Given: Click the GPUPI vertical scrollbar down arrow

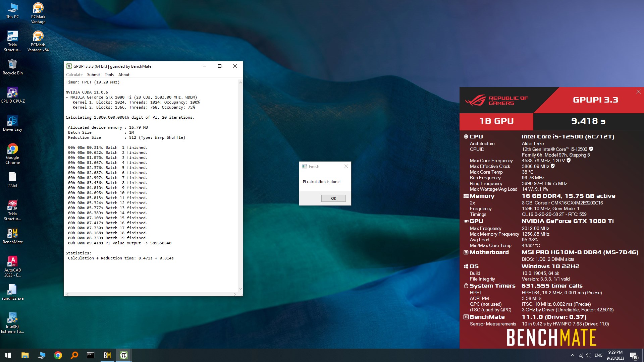Looking at the screenshot, I should coord(240,289).
